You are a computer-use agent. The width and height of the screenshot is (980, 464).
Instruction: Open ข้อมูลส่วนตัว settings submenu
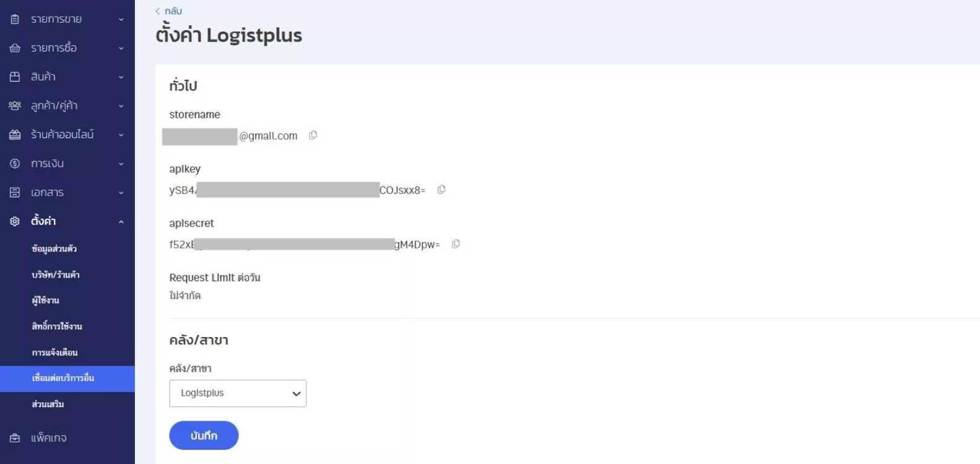click(54, 249)
